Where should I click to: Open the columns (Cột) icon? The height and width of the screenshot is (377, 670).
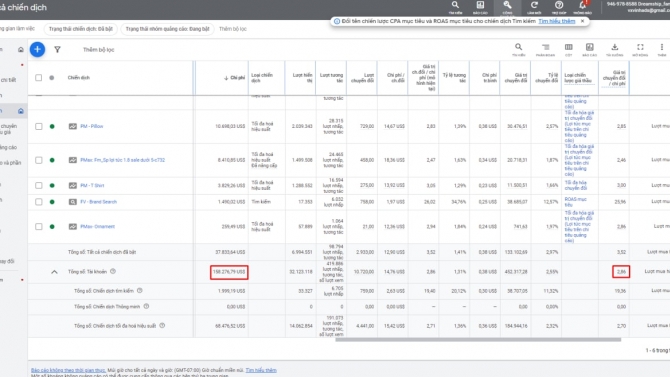click(x=568, y=47)
